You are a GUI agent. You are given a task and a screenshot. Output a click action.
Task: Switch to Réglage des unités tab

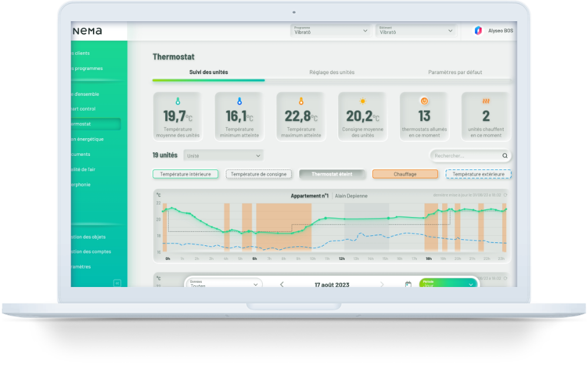332,72
